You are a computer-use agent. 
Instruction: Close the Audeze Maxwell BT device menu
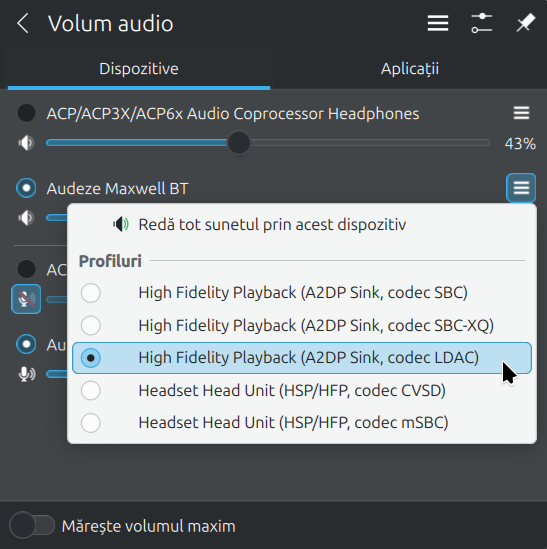pyautogui.click(x=521, y=188)
